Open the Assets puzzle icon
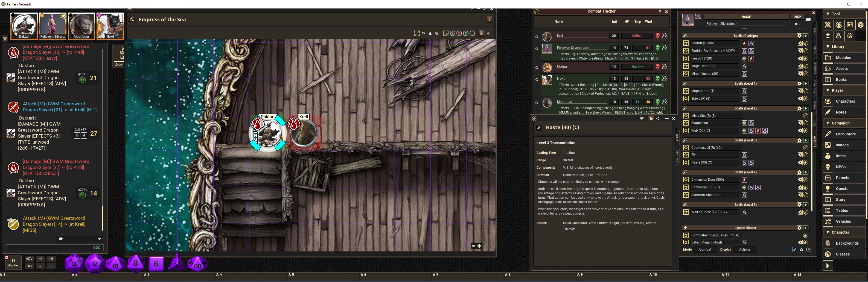 pos(828,69)
